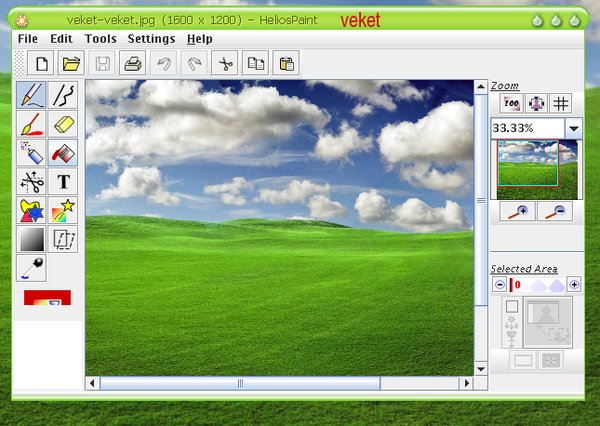Click the vertical scrollbar thumb
Viewport: 600px width, 426px height.
point(481,200)
